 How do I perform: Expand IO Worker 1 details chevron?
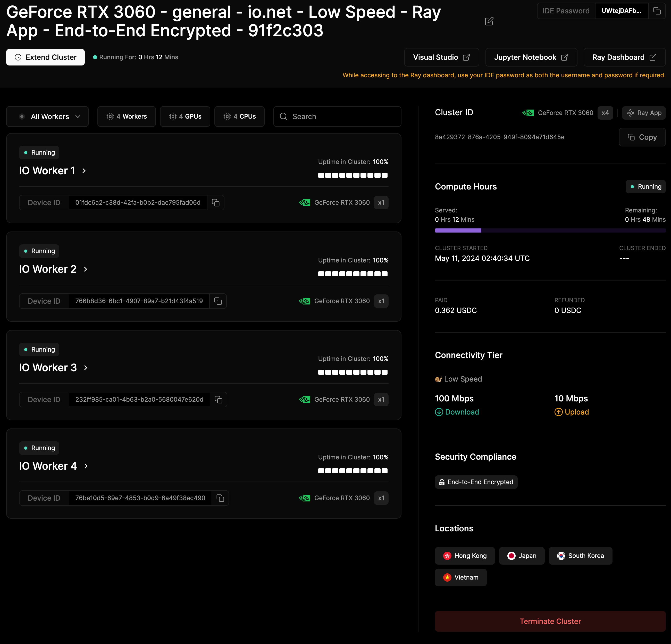pyautogui.click(x=84, y=171)
